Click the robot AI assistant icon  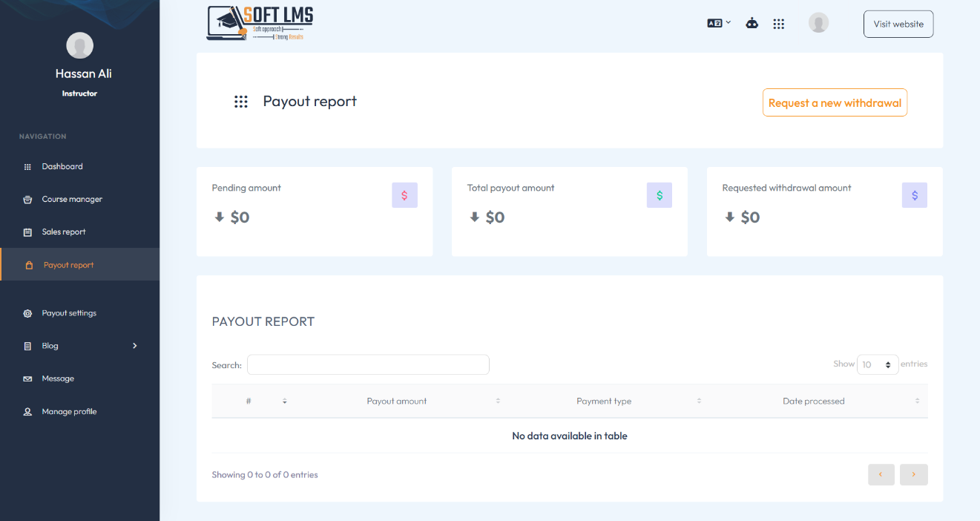(752, 23)
